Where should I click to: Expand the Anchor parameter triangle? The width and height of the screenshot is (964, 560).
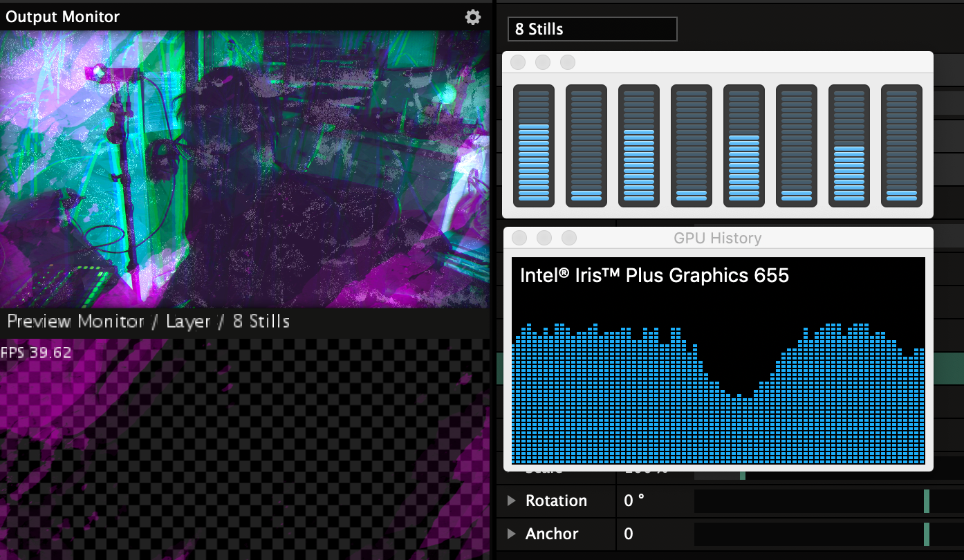512,534
